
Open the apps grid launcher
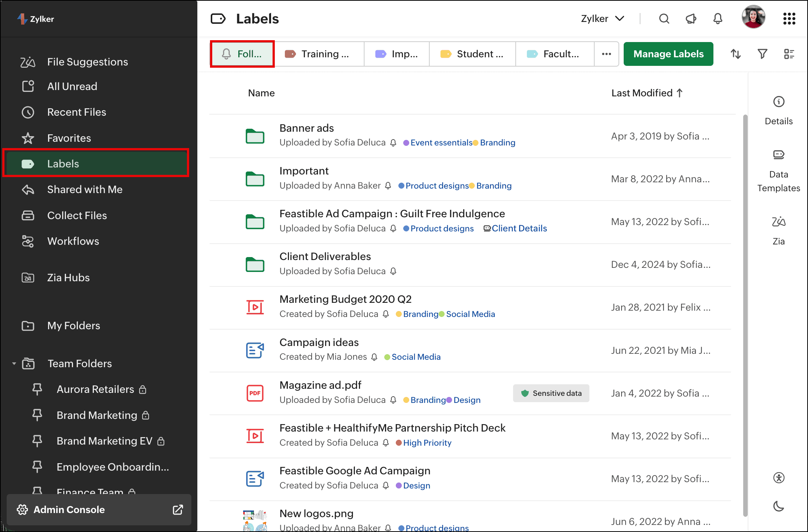[x=789, y=19]
